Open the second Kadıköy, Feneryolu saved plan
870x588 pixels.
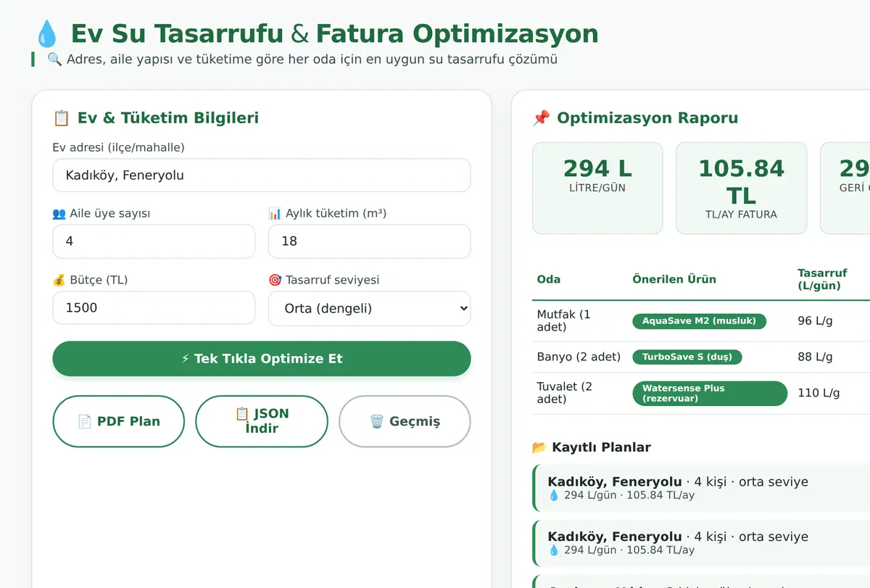pos(701,543)
